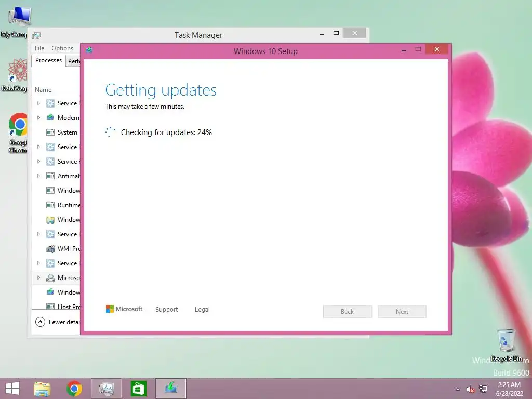Click the Microsoft logo in Setup
Image resolution: width=532 pixels, height=399 pixels.
[124, 309]
